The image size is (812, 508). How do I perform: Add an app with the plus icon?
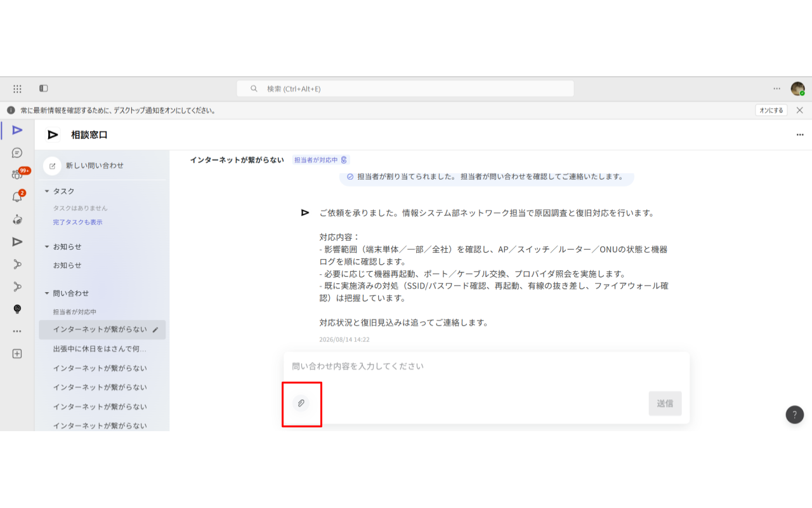[17, 354]
